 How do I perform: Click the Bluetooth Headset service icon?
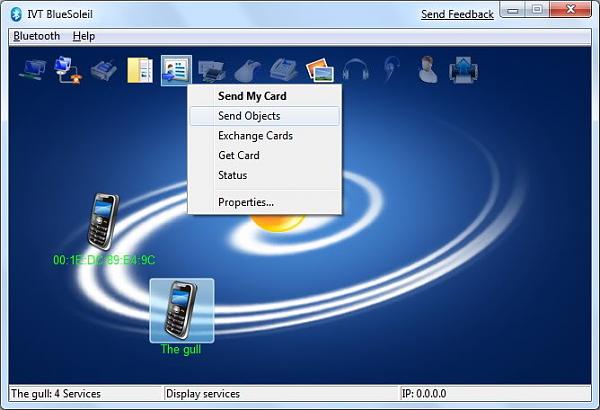pyautogui.click(x=391, y=69)
